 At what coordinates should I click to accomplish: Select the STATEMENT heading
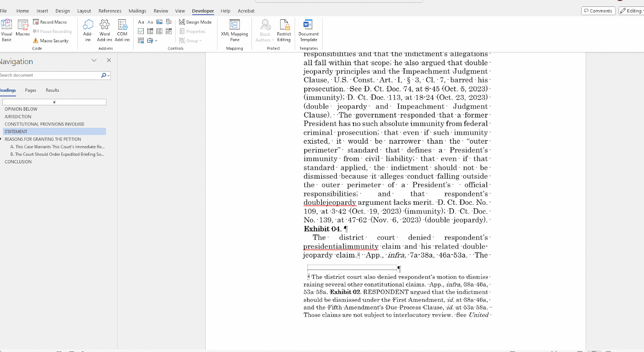(54, 132)
